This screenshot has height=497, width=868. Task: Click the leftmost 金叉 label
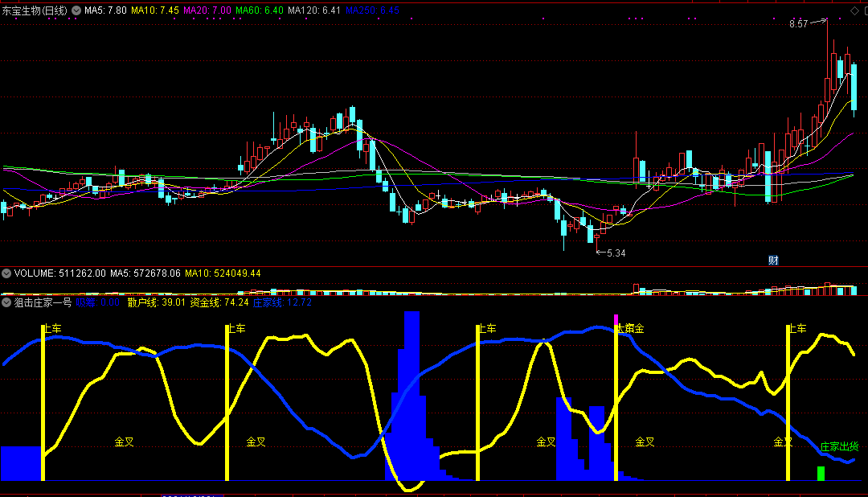[124, 442]
